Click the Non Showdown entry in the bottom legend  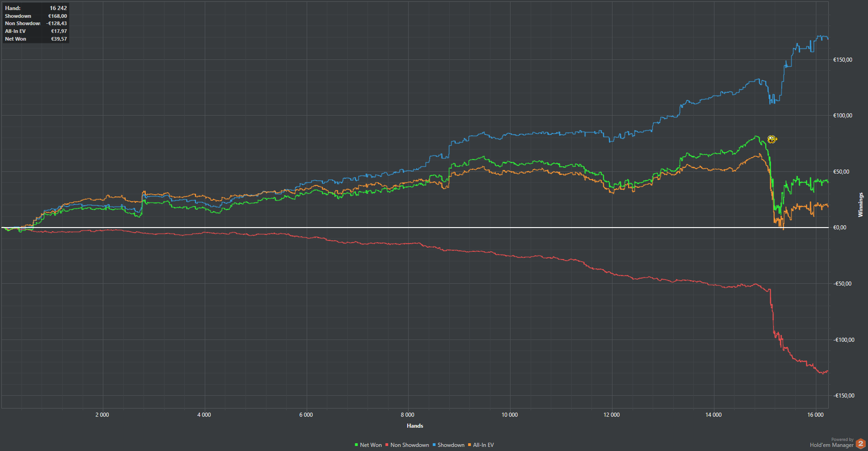coord(407,445)
